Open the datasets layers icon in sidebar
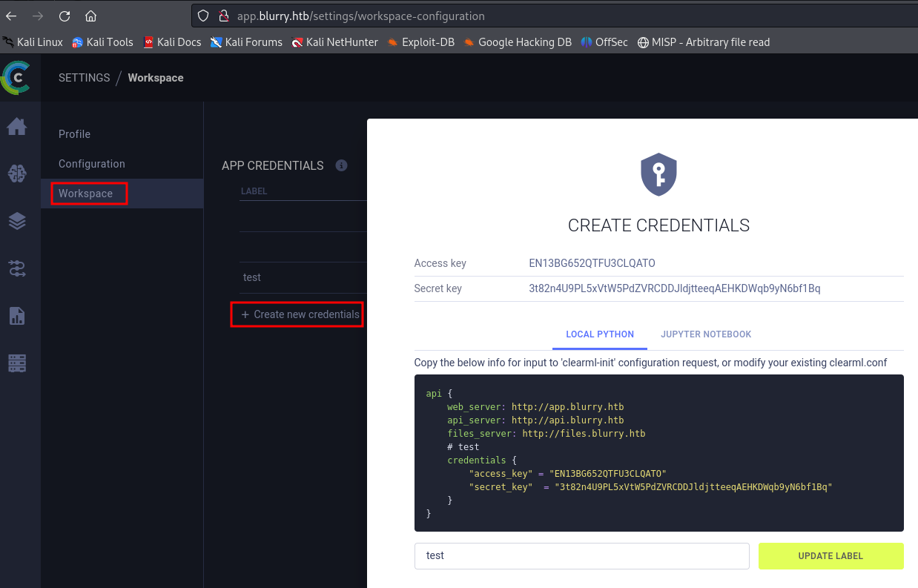This screenshot has width=918, height=588. 16,221
